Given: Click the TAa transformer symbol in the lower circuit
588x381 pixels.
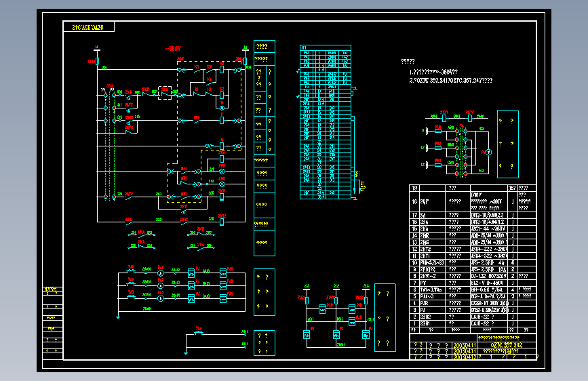Looking at the screenshot, I should click(199, 332).
